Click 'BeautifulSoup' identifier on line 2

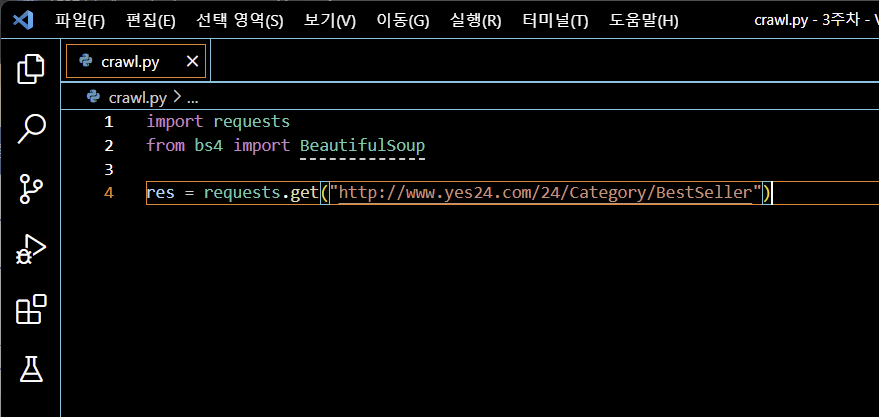363,146
